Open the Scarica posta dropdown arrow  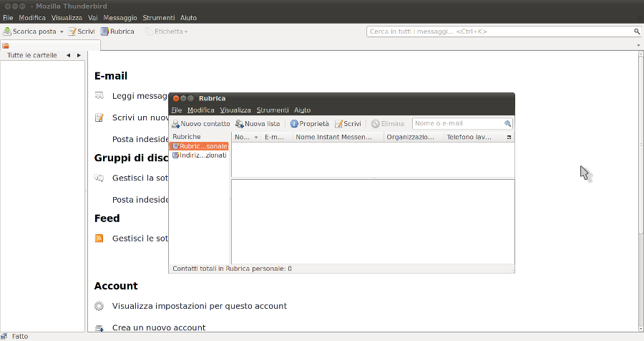click(62, 32)
